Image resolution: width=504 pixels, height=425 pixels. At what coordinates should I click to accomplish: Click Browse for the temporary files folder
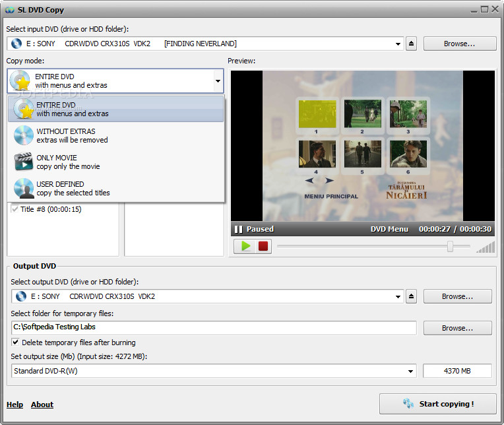point(457,328)
